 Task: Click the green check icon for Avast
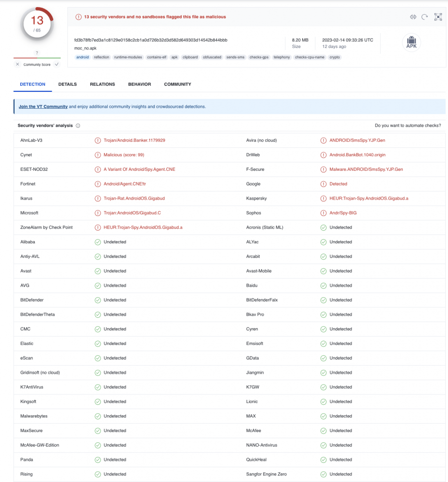(x=98, y=271)
